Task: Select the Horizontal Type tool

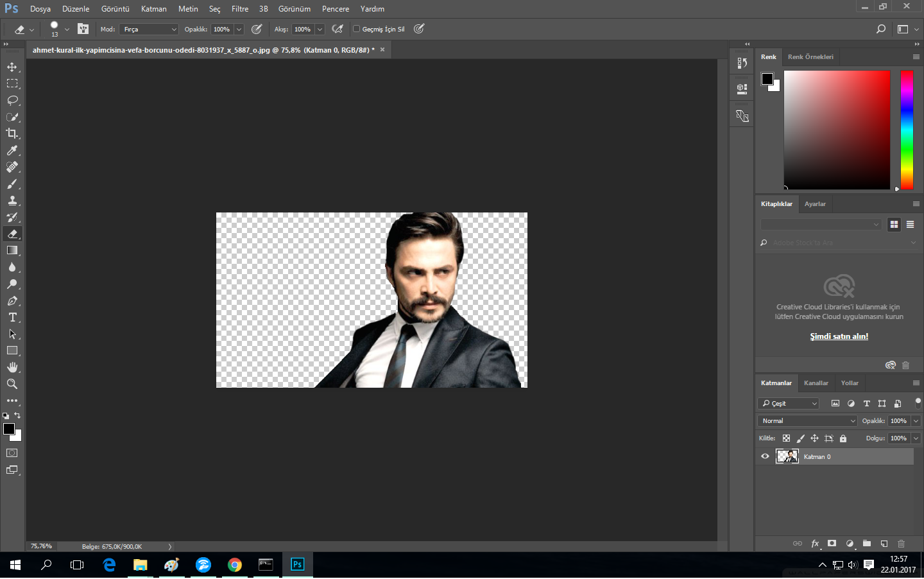Action: (12, 317)
